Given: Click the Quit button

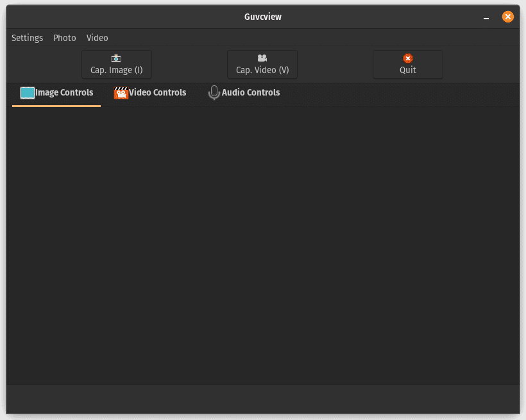Looking at the screenshot, I should click(408, 64).
